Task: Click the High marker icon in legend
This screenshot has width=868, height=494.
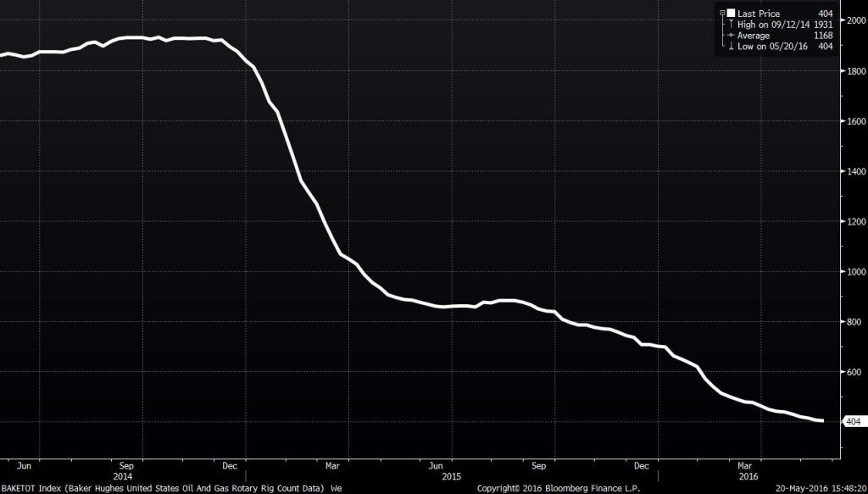Action: pos(730,25)
